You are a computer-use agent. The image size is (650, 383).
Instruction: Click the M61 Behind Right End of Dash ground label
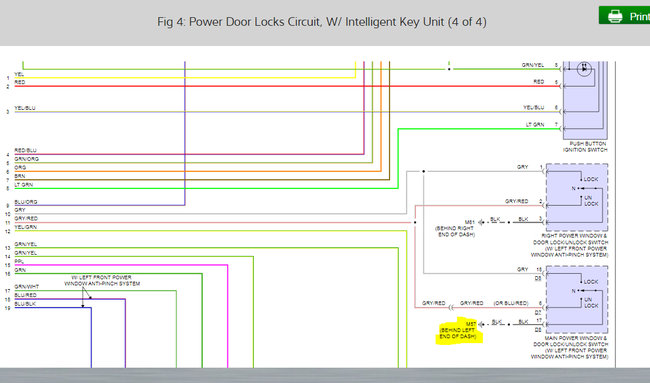click(x=455, y=228)
